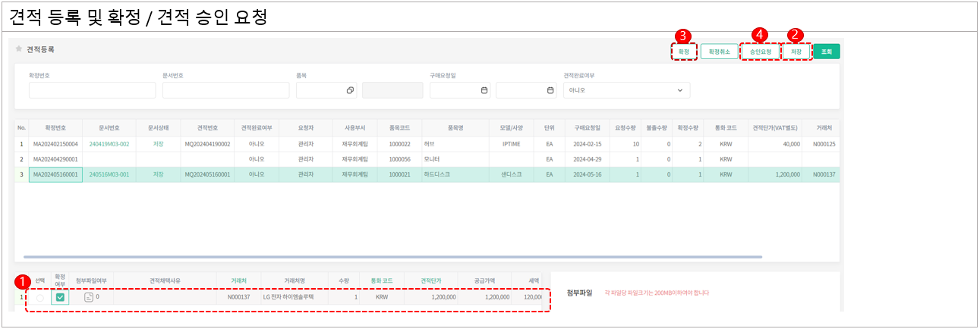The image size is (980, 329).
Task: Open document link 240419M03-002
Action: tap(109, 144)
